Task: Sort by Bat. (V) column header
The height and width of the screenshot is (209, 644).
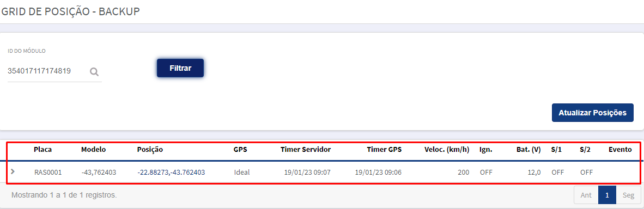Action: pyautogui.click(x=528, y=150)
